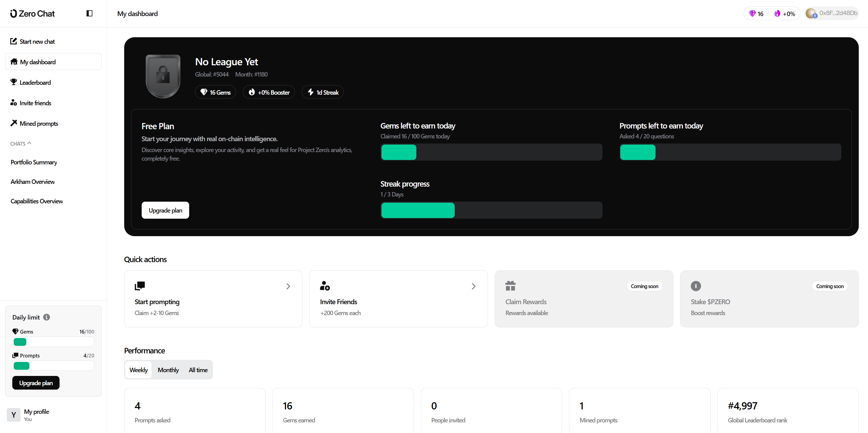This screenshot has width=868, height=433.
Task: Open Invite Friends card arrow
Action: click(474, 286)
